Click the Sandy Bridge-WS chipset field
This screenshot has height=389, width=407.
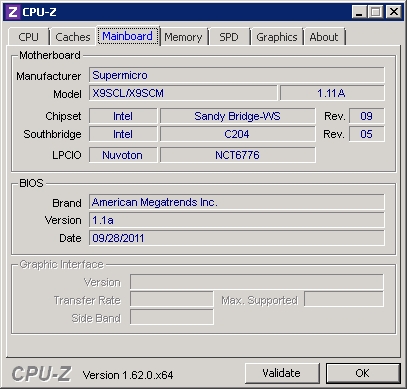tap(237, 116)
